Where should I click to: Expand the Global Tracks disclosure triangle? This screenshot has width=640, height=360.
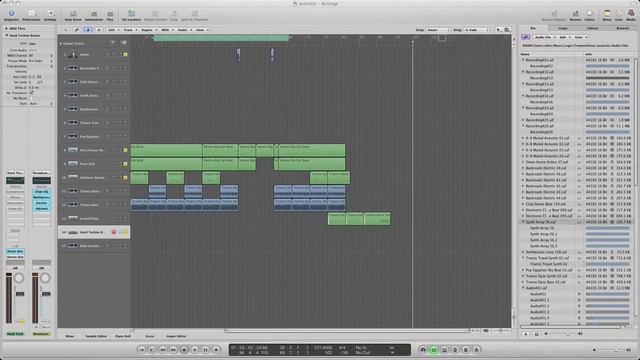point(61,43)
